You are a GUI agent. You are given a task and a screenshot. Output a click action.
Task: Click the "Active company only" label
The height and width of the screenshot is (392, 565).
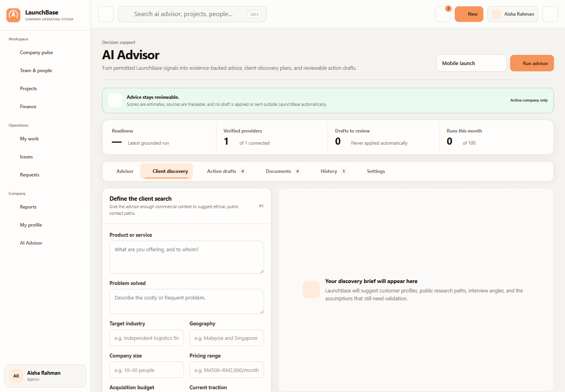point(529,100)
